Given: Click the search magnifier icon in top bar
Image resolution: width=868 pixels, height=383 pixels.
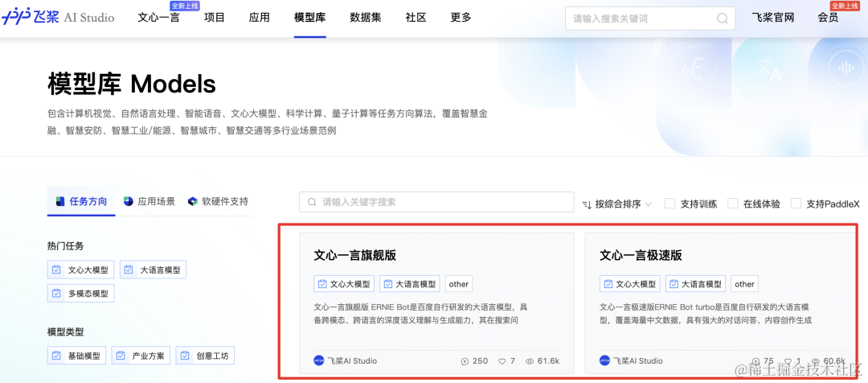Looking at the screenshot, I should coord(722,19).
